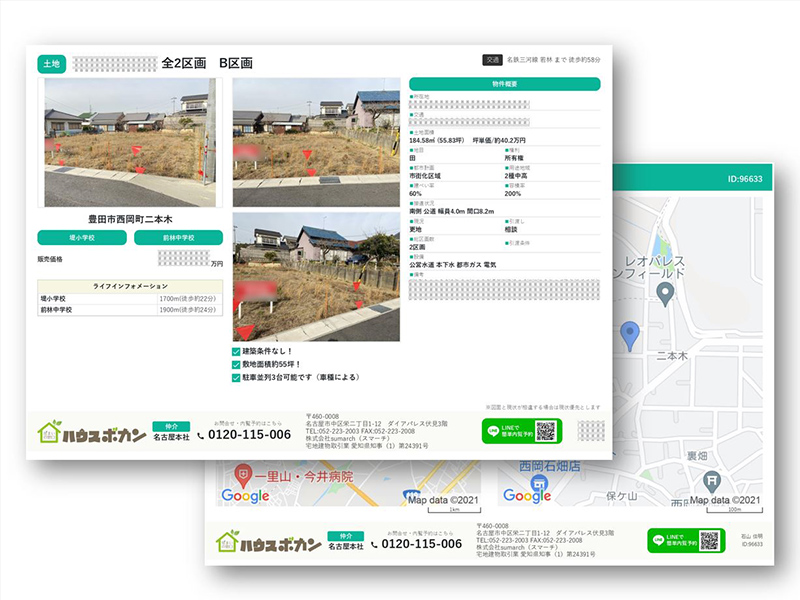Click the QR code on the back flyer
Image resolution: width=800 pixels, height=600 pixels.
coord(709,540)
